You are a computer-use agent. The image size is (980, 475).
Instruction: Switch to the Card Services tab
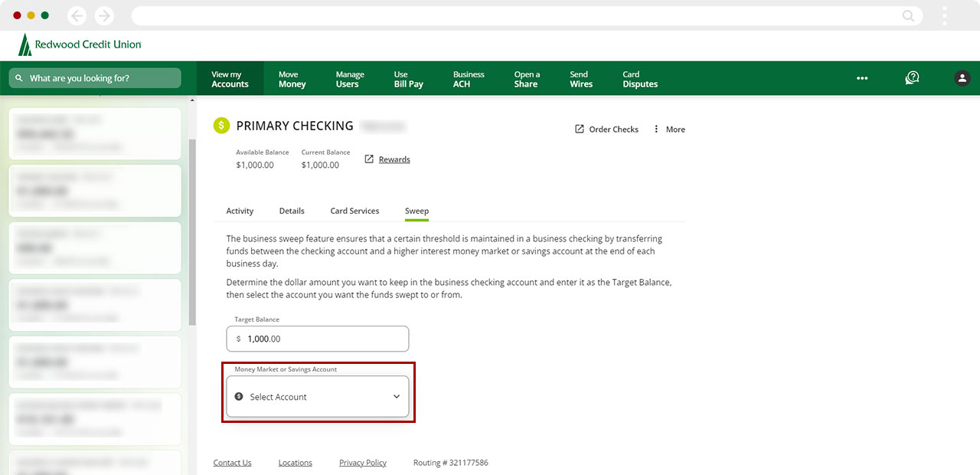click(354, 211)
